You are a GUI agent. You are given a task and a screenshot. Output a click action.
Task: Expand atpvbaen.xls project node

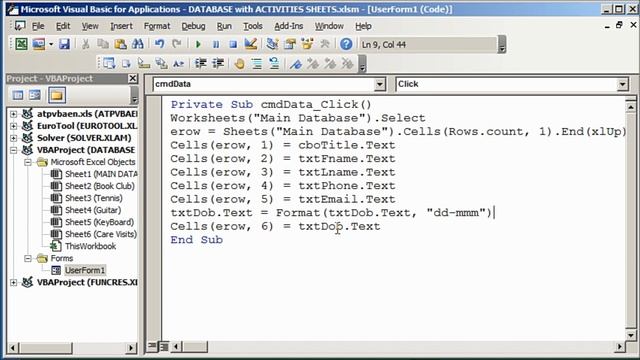(x=13, y=114)
